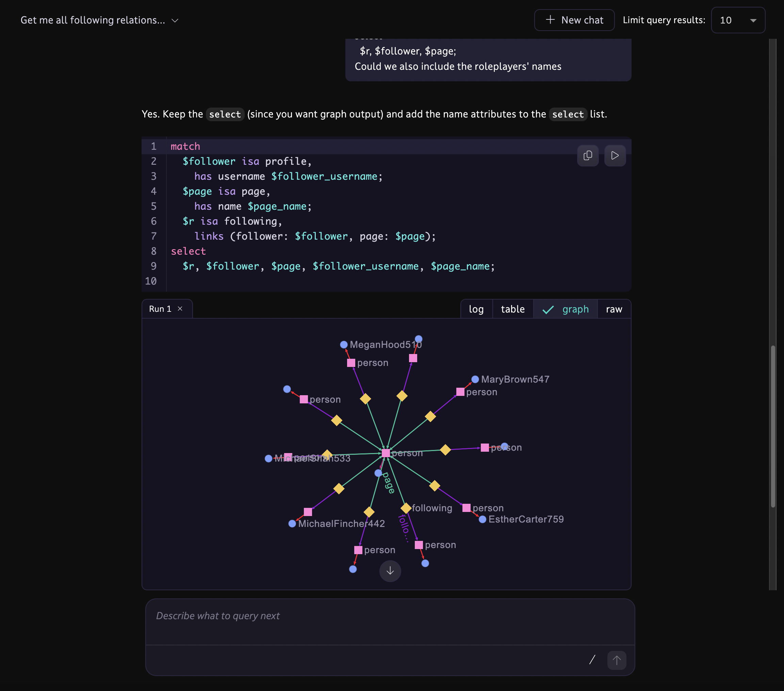Switch output to log view
784x691 pixels.
click(476, 309)
